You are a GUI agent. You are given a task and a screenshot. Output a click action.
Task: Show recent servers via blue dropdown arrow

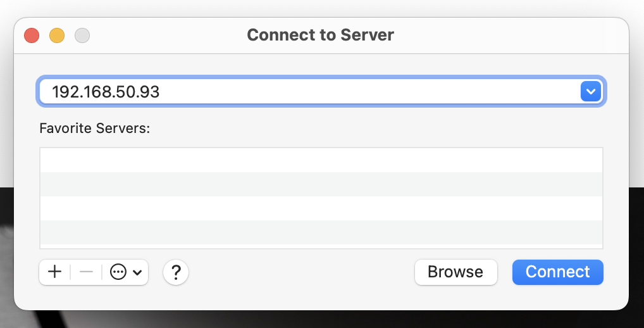point(591,91)
